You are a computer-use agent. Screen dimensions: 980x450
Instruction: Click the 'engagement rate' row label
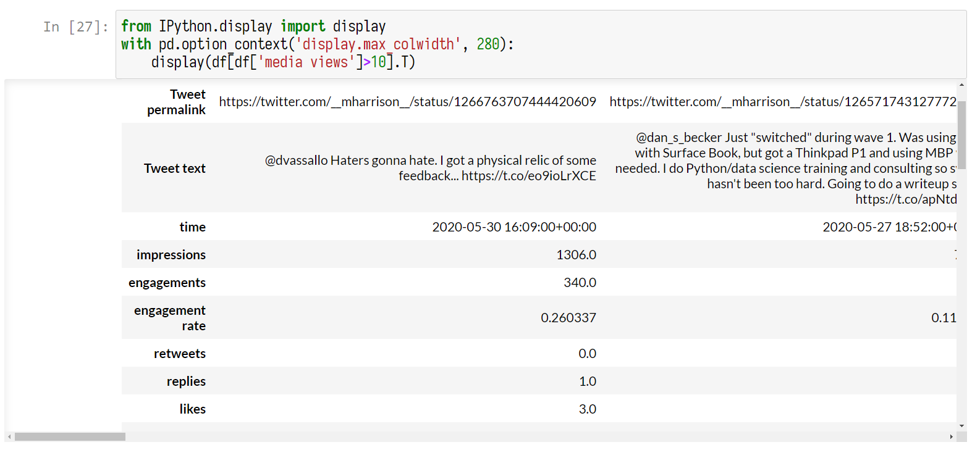tap(169, 318)
